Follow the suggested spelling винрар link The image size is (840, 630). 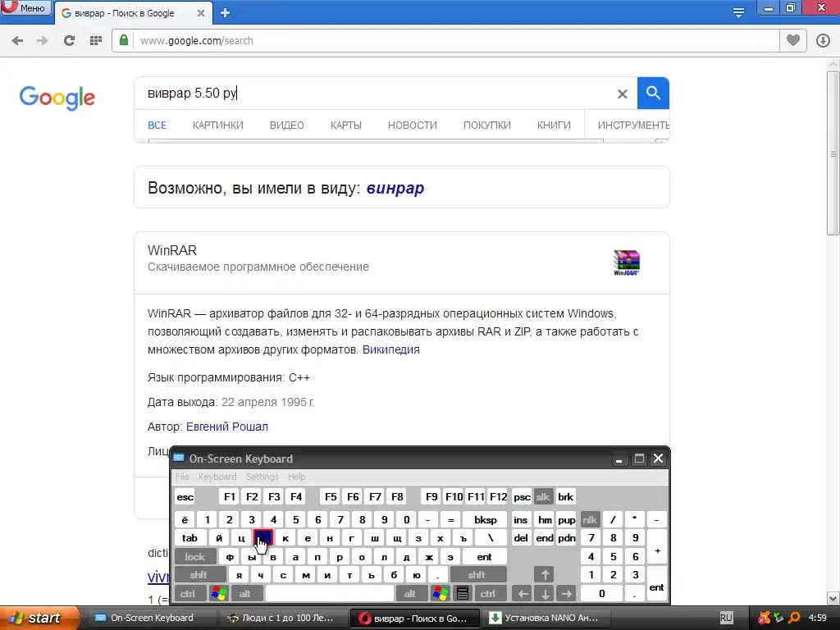pyautogui.click(x=395, y=188)
